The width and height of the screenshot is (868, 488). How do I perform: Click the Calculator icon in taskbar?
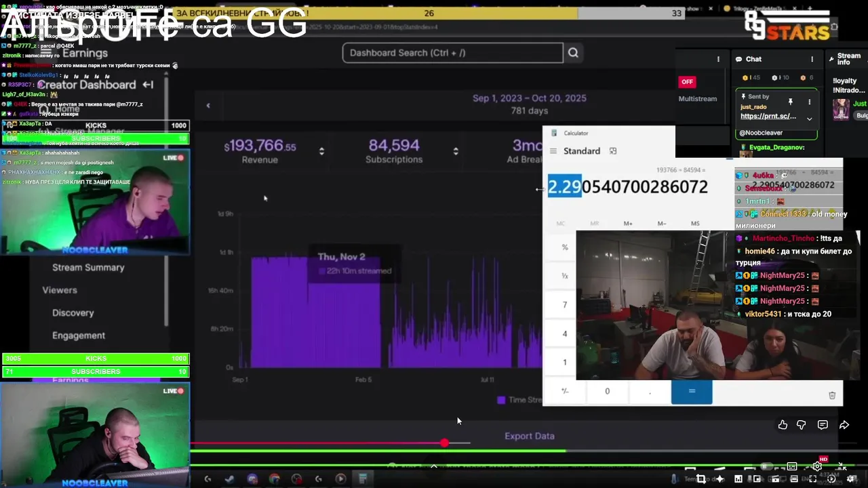point(363,479)
